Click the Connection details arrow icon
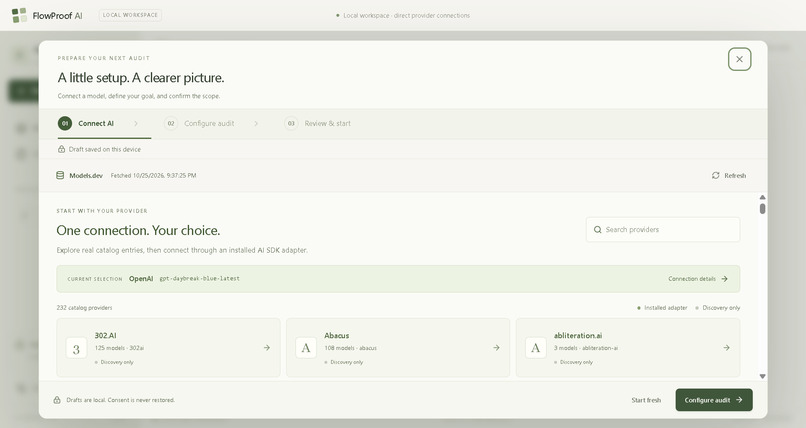 coord(724,278)
